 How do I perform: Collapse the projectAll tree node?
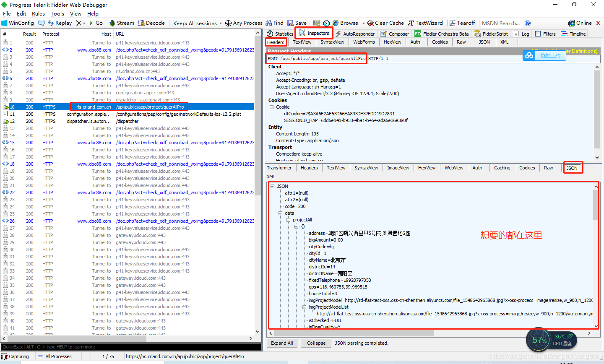[289, 220]
